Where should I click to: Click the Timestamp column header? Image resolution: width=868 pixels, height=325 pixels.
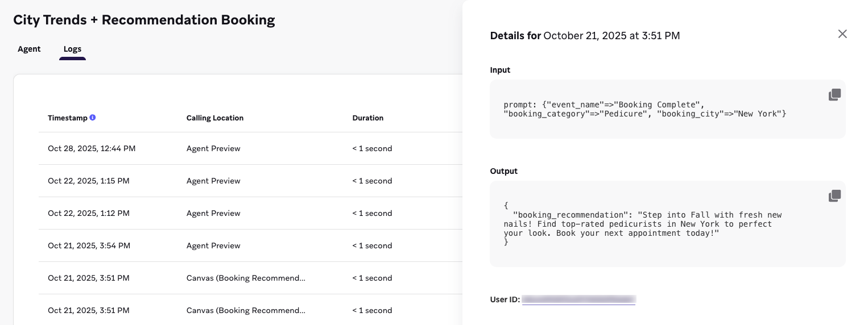67,118
